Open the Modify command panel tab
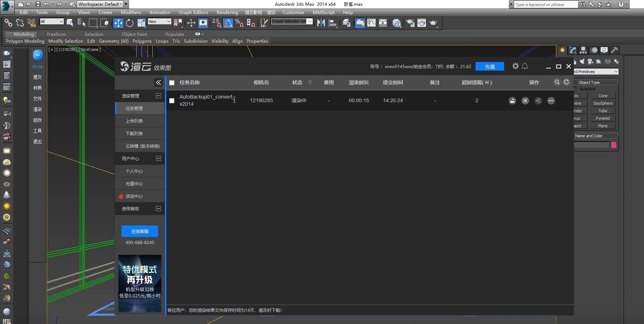The image size is (644, 324). 573,50
